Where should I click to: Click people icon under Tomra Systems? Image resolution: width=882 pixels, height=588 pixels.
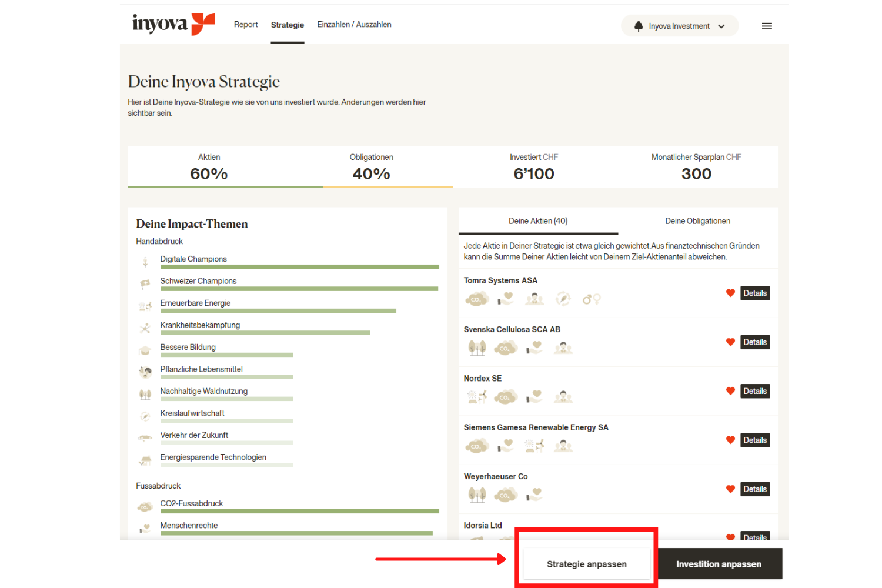point(534,299)
